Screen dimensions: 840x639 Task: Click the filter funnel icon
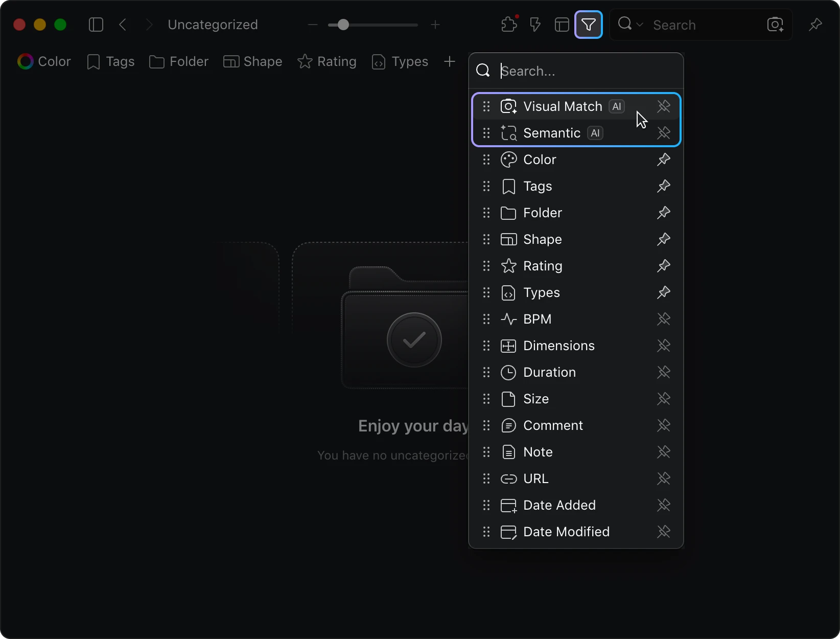[x=589, y=25]
